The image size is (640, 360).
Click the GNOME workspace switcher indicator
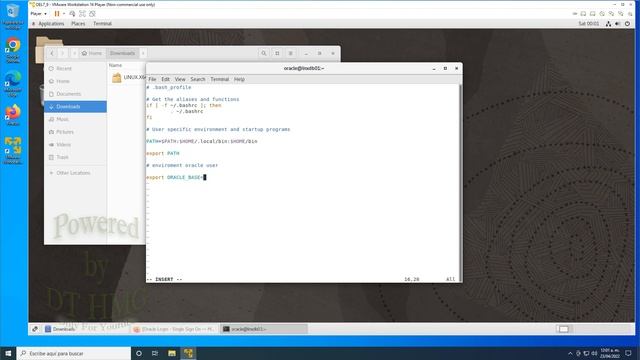pos(563,329)
